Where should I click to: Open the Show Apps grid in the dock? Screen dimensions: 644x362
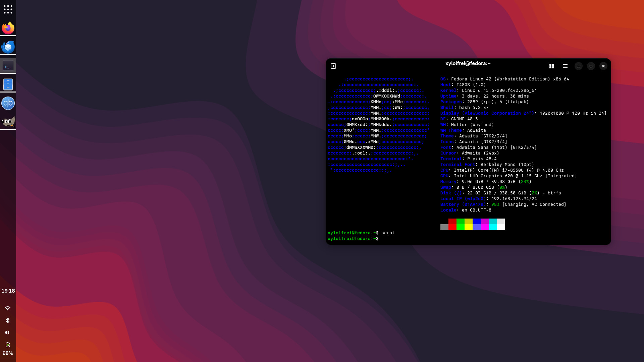[8, 9]
